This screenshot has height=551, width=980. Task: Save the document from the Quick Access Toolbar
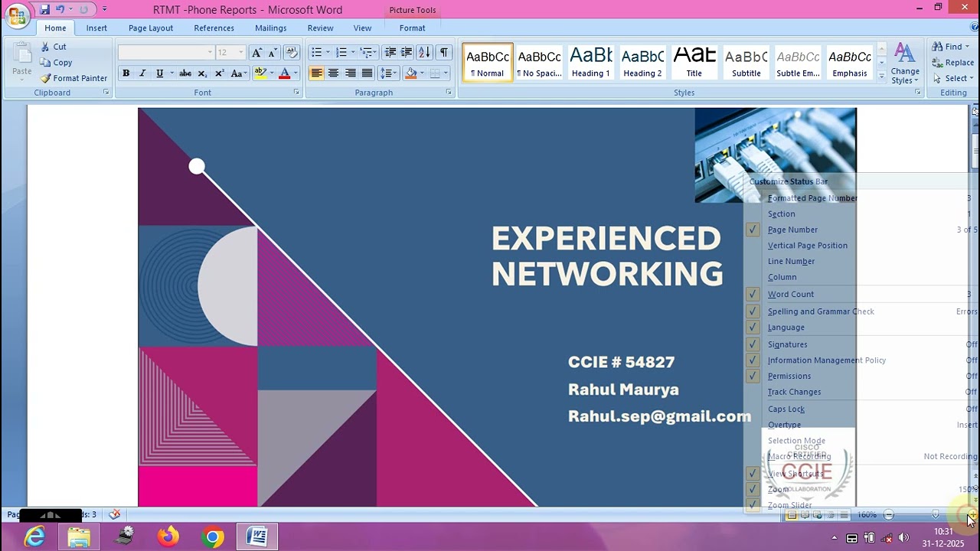44,10
